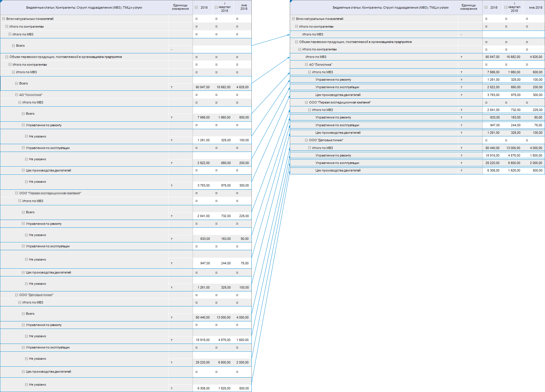This screenshot has width=545, height=392.
Task: Click value 4 000,00 in right table
Action: [x=536, y=148]
